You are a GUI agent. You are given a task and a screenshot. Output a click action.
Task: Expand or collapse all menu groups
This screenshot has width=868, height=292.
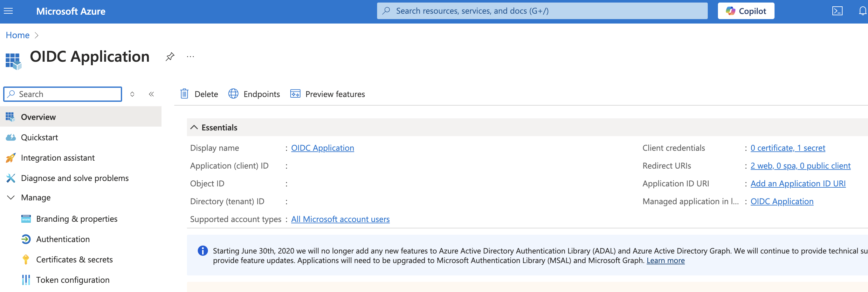point(132,94)
